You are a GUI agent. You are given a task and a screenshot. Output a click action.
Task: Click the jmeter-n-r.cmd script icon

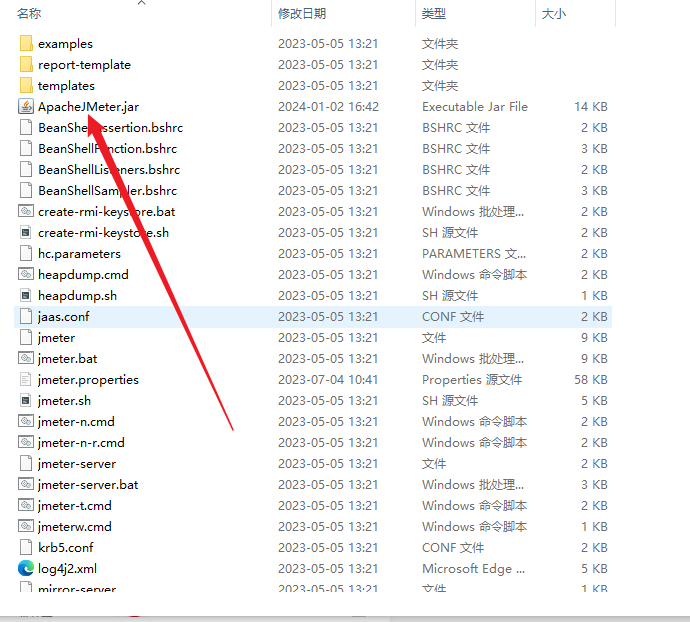[26, 442]
